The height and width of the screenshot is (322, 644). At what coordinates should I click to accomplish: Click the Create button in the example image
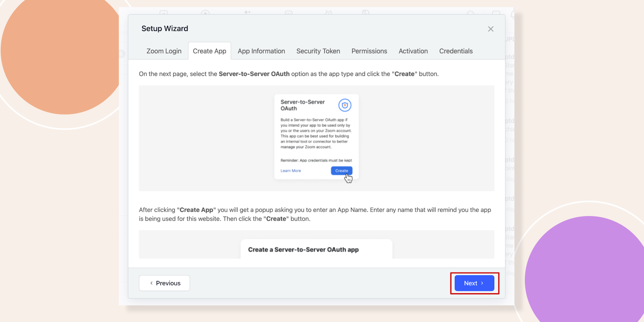[x=341, y=171]
